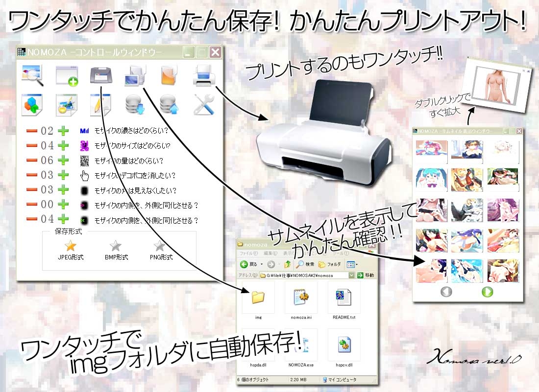Click the QR-like モザイクの量 icon

click(84, 161)
